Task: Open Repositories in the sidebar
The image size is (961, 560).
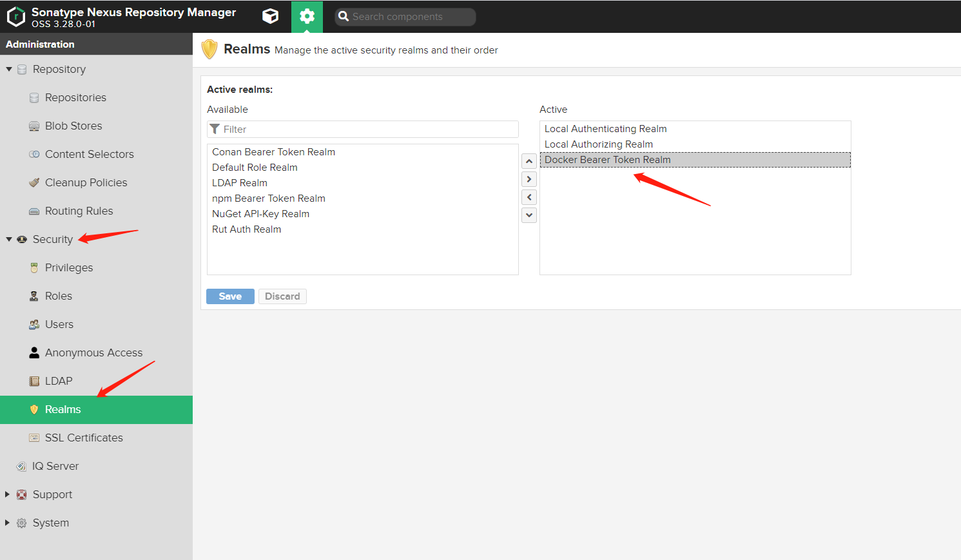Action: tap(96, 97)
